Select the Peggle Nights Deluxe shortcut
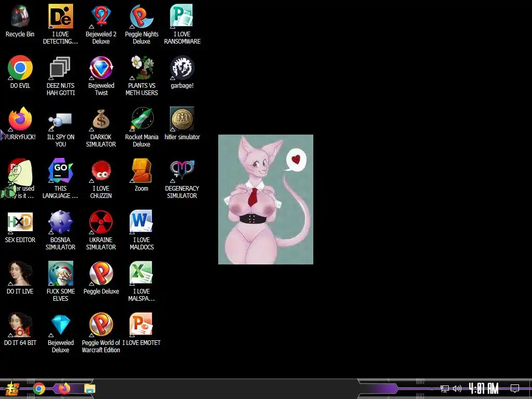The height and width of the screenshot is (399, 532). (x=141, y=16)
